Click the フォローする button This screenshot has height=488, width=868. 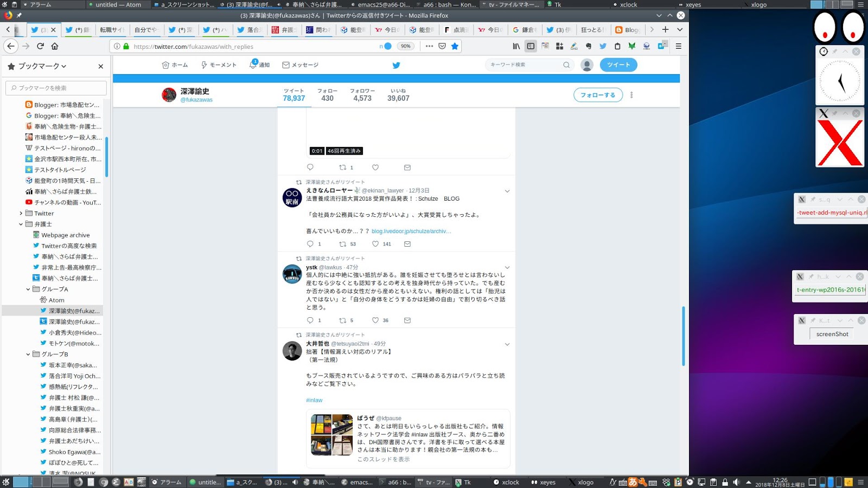[598, 95]
